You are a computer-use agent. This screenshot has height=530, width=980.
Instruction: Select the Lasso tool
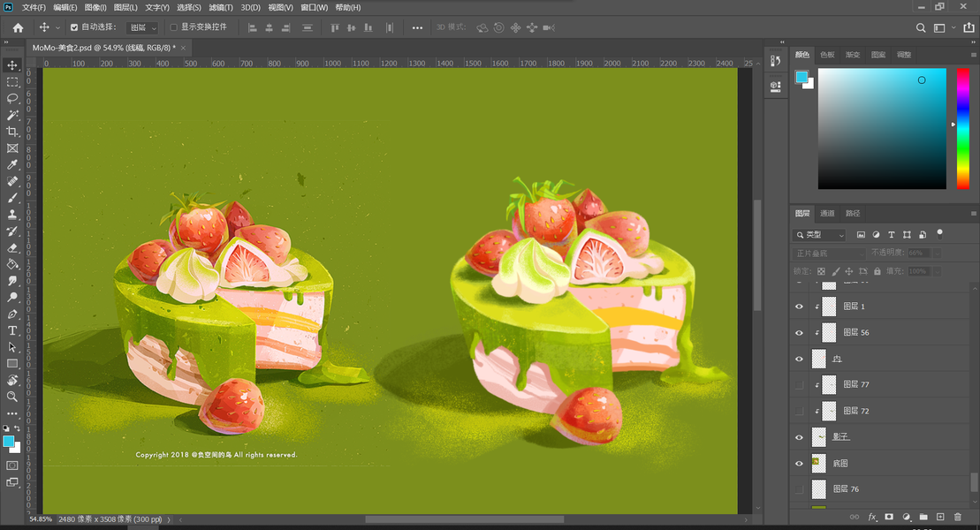[x=11, y=98]
